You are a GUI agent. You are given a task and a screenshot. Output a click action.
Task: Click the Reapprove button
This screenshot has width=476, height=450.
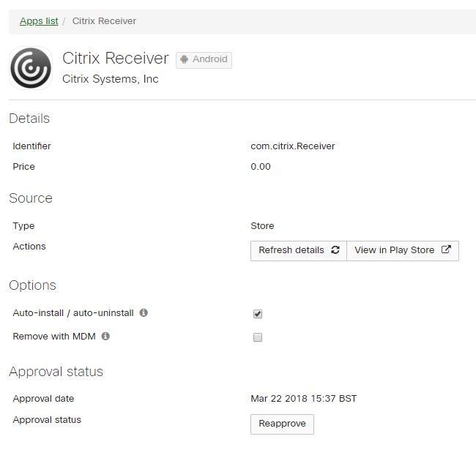[282, 424]
